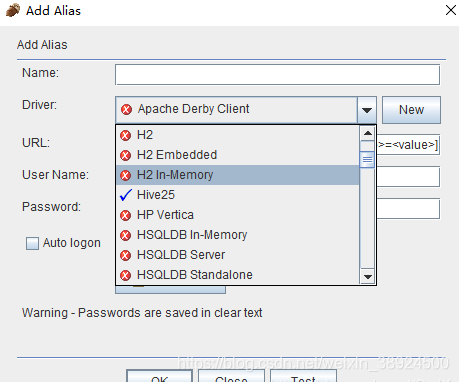Click the red error icon next to H2
Screen dimensions: 459x382
point(125,135)
